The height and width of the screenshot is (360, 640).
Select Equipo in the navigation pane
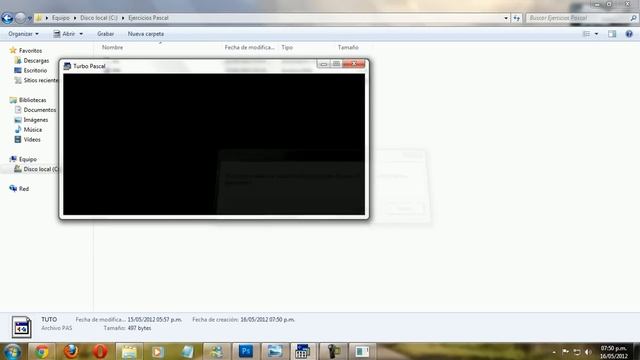(x=28, y=159)
